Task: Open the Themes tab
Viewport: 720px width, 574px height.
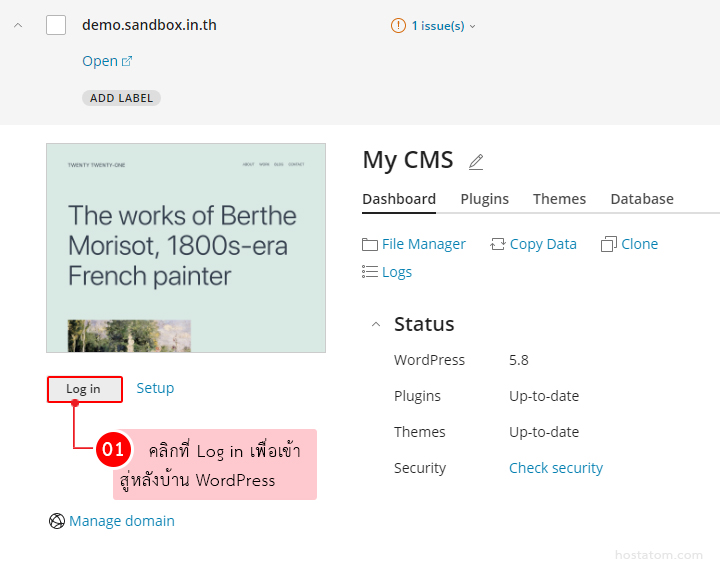Action: pyautogui.click(x=559, y=199)
